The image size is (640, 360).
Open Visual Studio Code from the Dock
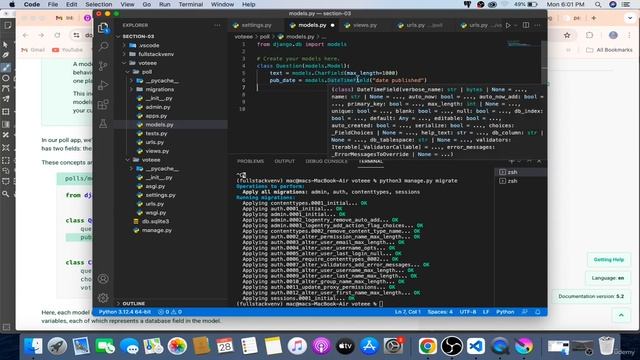click(x=476, y=346)
